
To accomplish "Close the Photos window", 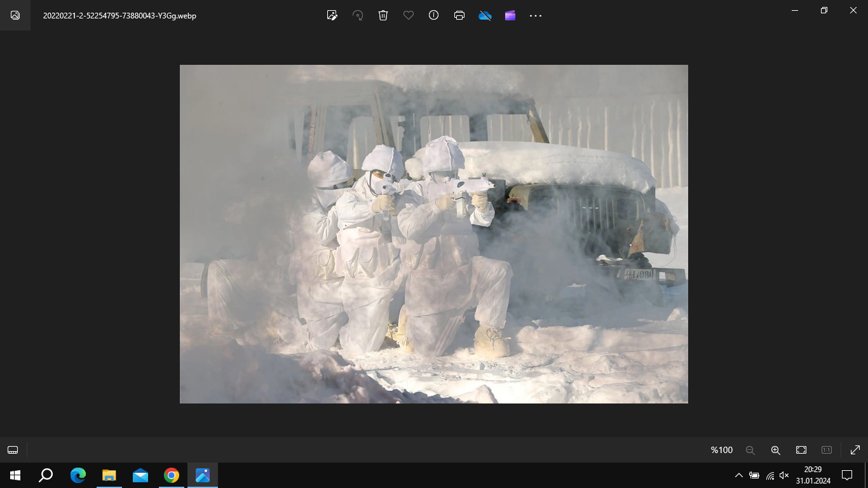I will point(853,10).
